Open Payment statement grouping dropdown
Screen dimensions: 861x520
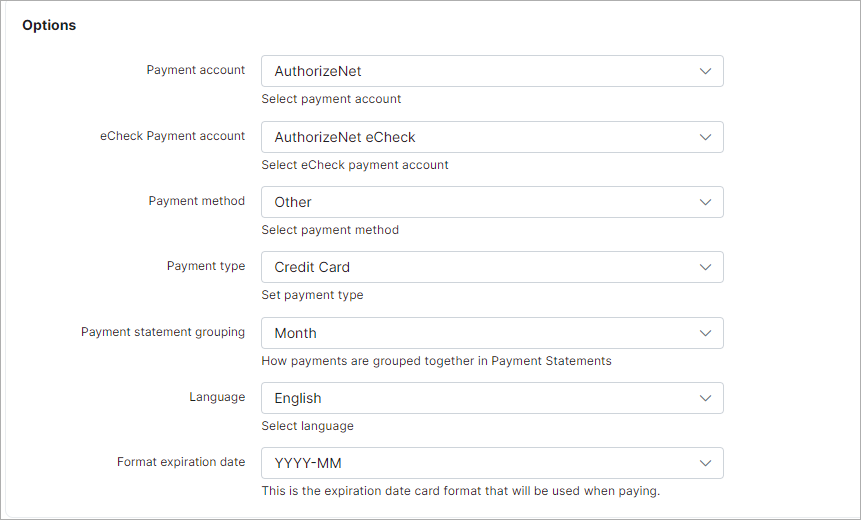coord(492,333)
